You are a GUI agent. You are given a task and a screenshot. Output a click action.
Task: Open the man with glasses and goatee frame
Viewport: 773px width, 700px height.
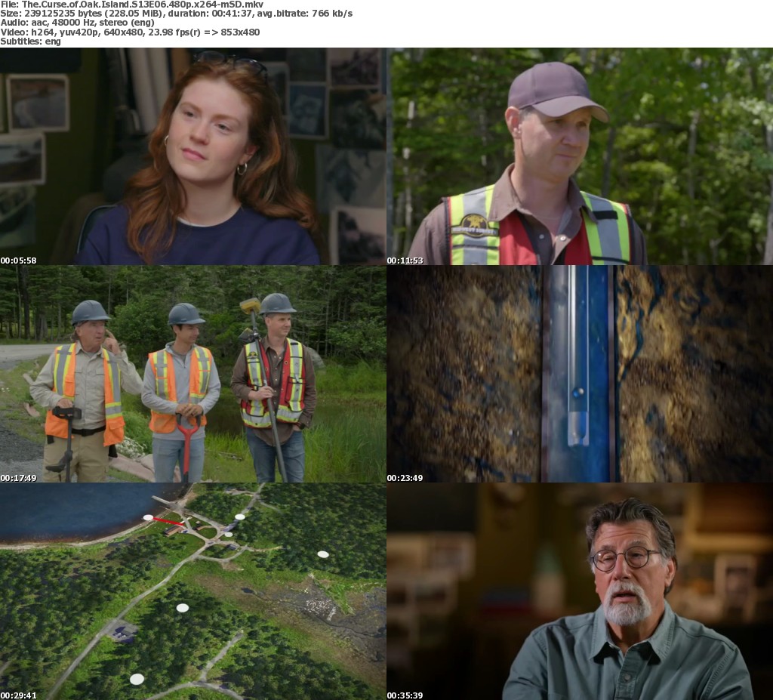580,591
